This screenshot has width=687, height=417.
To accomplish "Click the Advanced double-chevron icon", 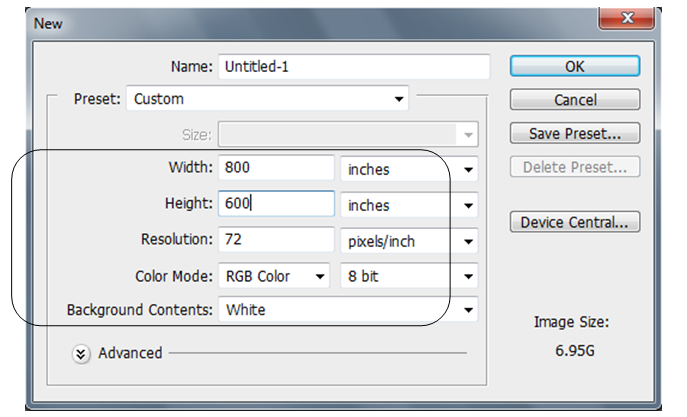I will (82, 353).
